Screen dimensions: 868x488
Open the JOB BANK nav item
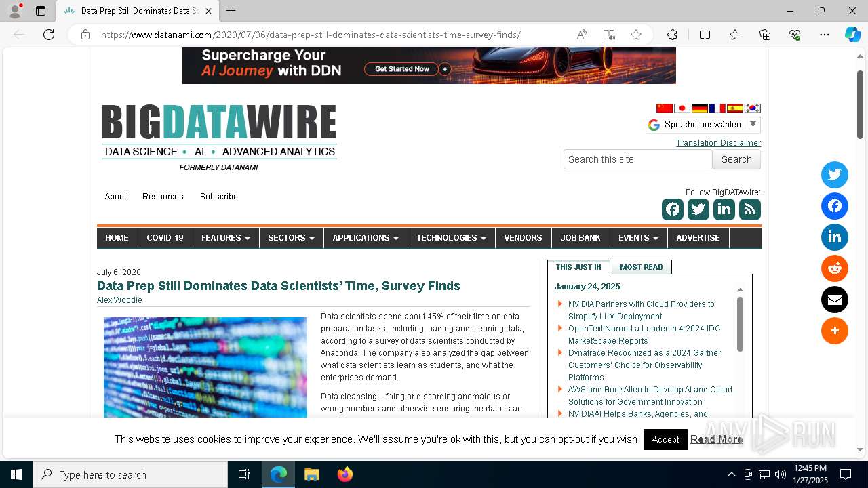tap(580, 238)
